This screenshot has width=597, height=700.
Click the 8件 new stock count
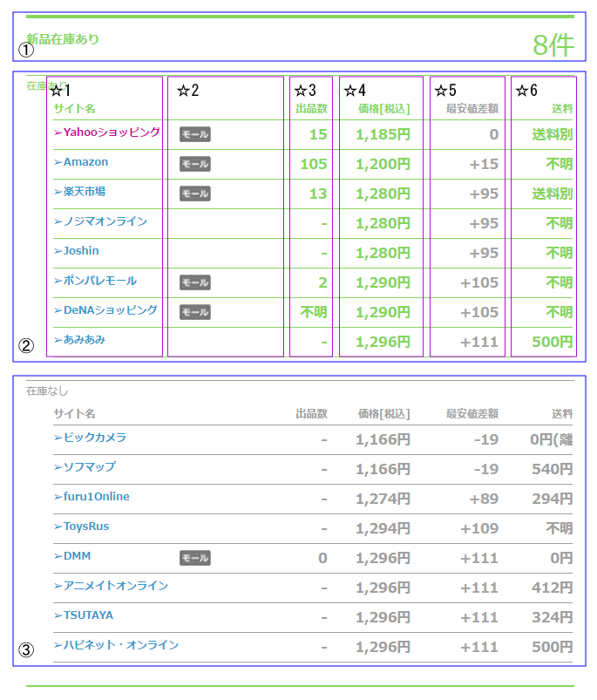(553, 45)
